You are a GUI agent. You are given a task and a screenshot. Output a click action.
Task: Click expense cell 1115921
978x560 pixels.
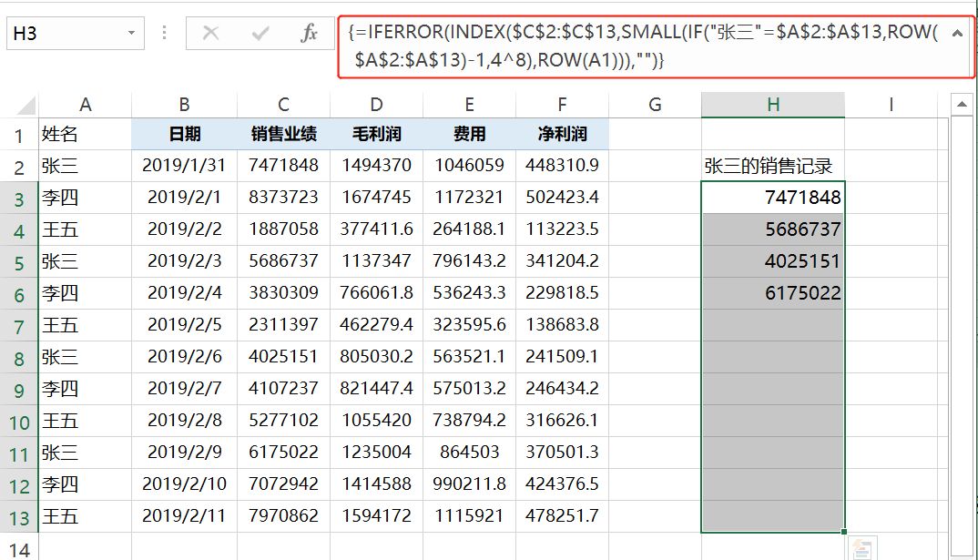(x=470, y=516)
